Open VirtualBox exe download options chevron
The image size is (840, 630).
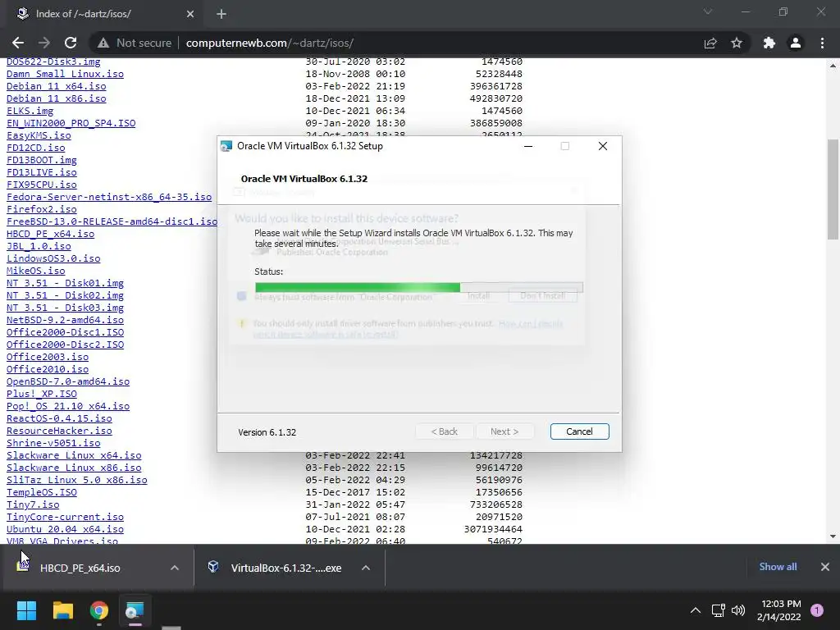[x=366, y=568]
